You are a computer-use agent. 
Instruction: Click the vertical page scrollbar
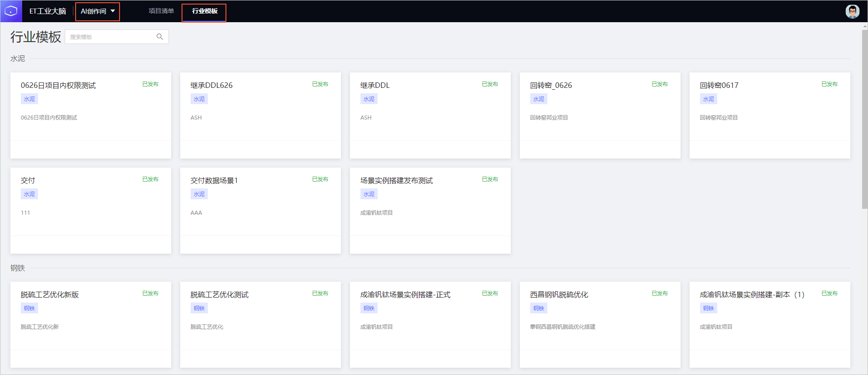point(864,118)
